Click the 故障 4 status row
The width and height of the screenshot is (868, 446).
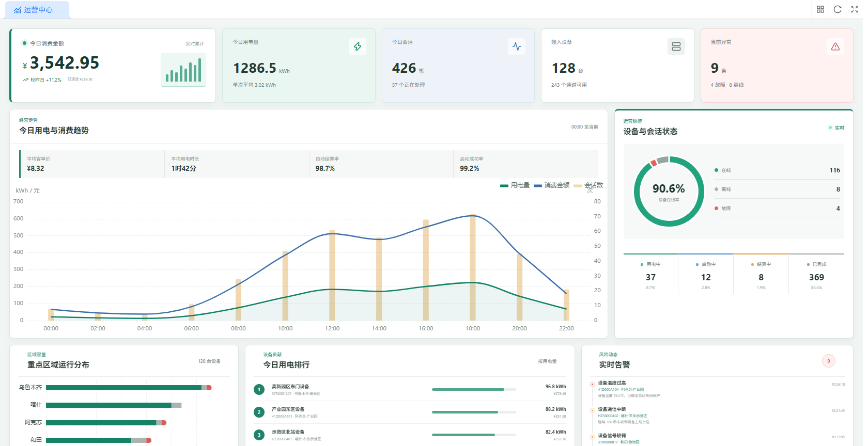(777, 209)
